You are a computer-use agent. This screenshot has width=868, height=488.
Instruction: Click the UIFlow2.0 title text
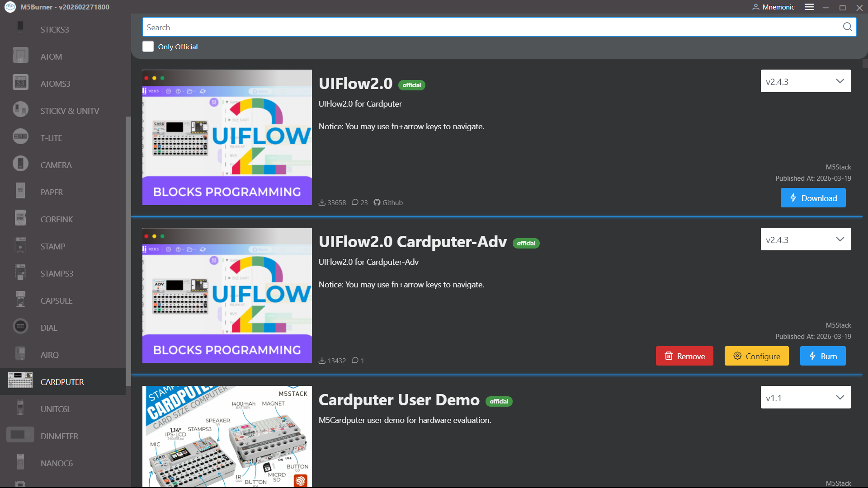point(355,84)
